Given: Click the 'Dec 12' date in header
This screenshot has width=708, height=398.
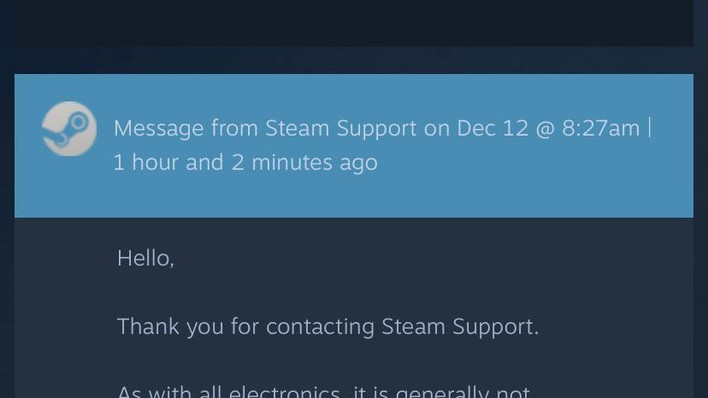Looking at the screenshot, I should tap(492, 128).
